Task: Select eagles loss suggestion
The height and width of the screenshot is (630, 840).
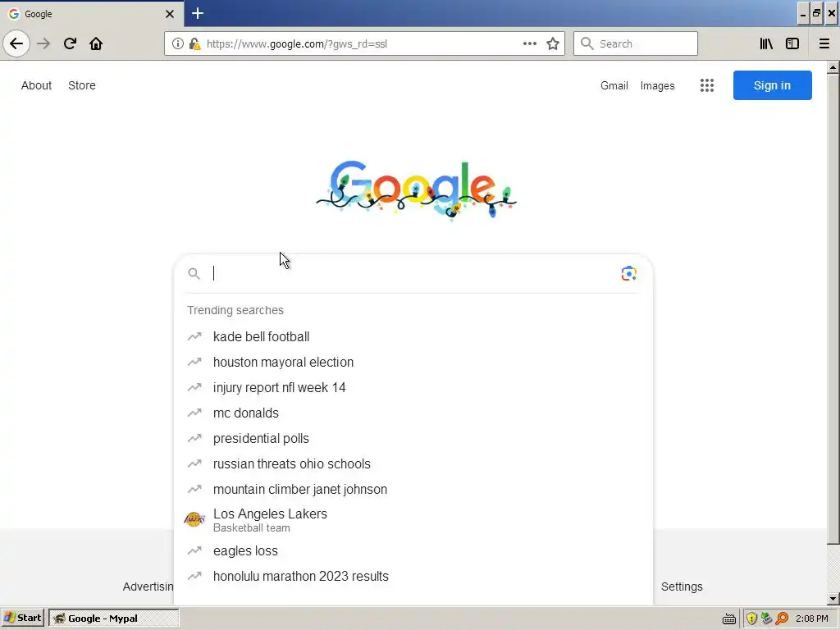Action: click(413, 550)
